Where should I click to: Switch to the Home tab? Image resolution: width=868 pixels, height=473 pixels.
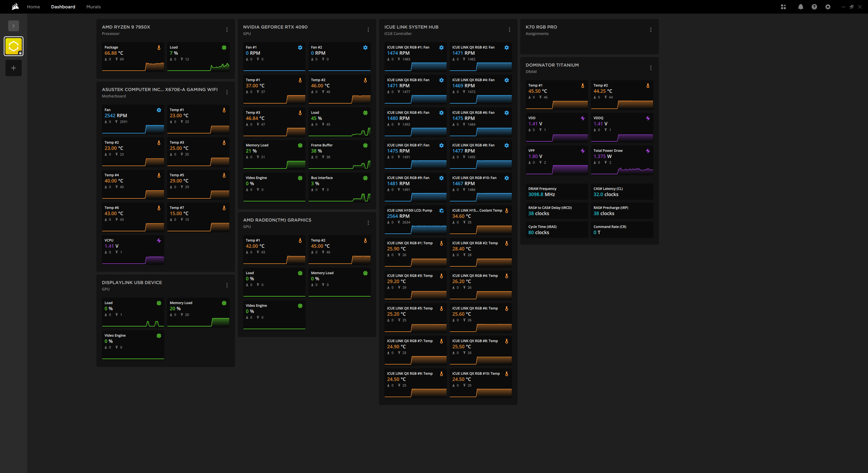[x=33, y=7]
